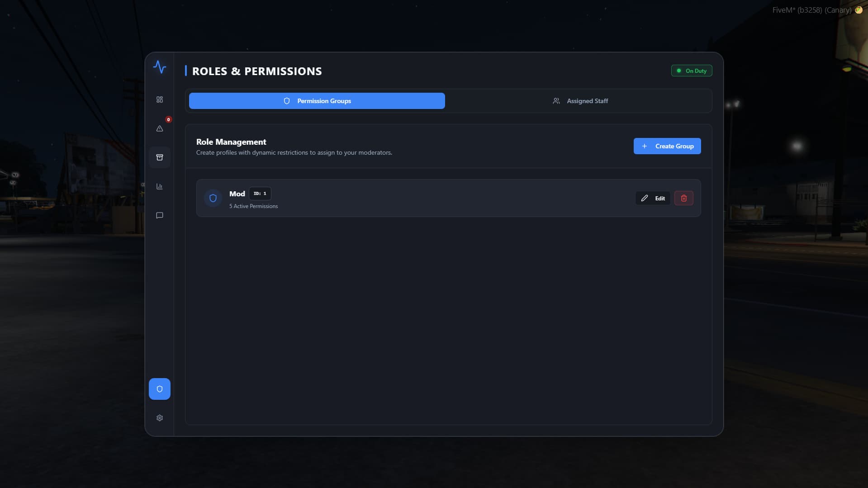Click the Mod group name
This screenshot has height=488, width=868.
(x=237, y=194)
